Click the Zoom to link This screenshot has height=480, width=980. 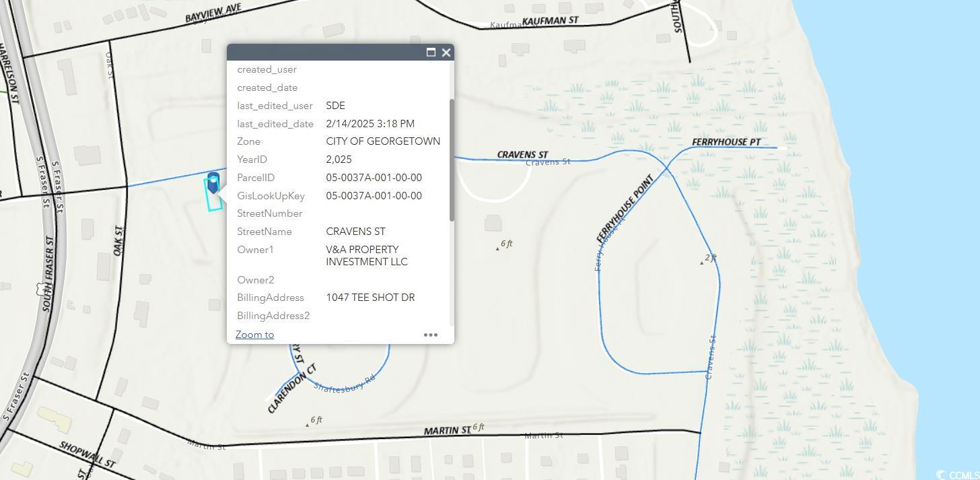(254, 335)
